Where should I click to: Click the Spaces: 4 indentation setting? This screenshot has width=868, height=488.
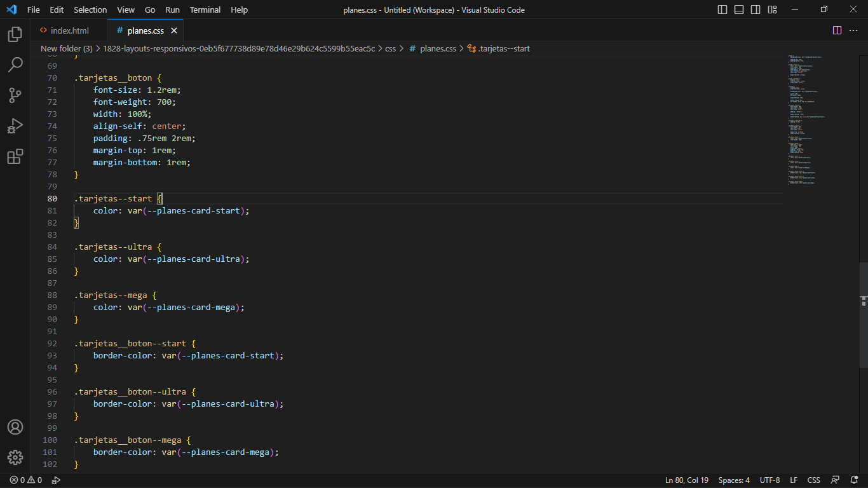734,480
